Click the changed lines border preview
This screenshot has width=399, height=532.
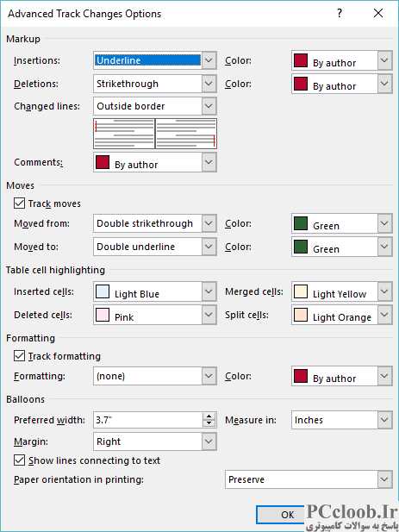coord(155,134)
